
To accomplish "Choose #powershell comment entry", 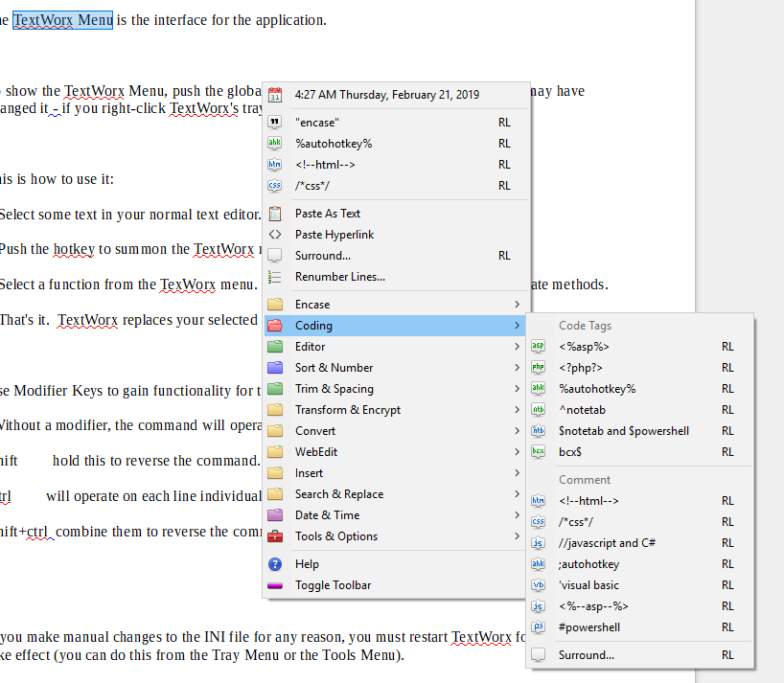I will point(640,627).
